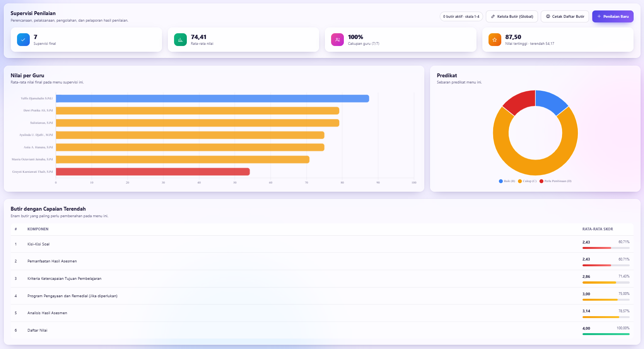Click Cetak Daftar Butir button
The width and height of the screenshot is (644, 349).
[x=565, y=17]
